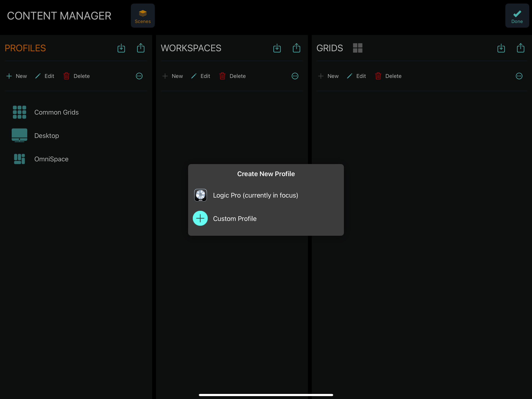Select the Desktop profile
Screen dimensions: 532x399
46,136
